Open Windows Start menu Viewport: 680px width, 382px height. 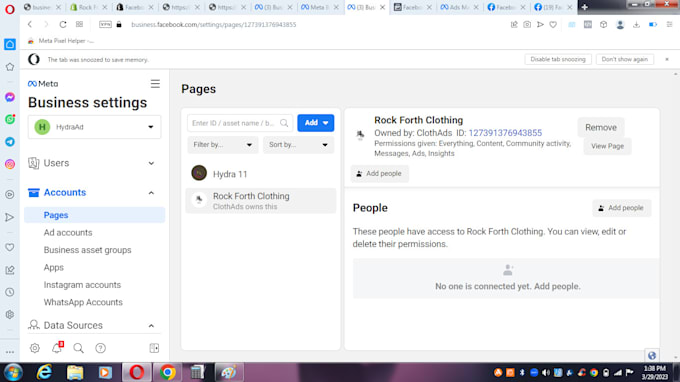13,372
